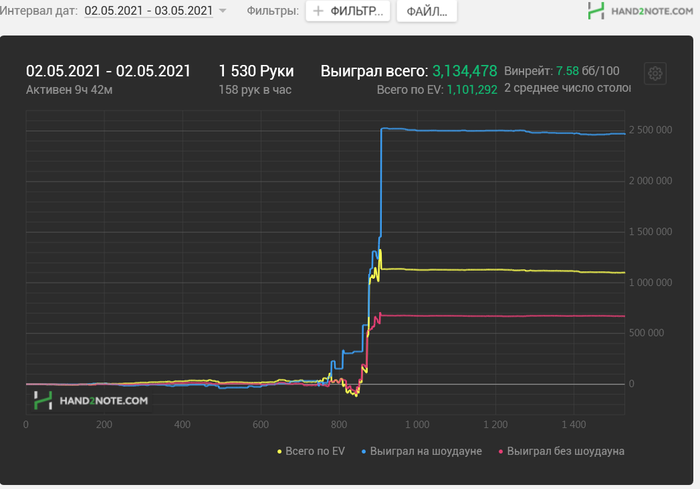The width and height of the screenshot is (700, 489).
Task: Toggle the pink Выиграл без шоудауна legend dot
Action: coord(500,451)
